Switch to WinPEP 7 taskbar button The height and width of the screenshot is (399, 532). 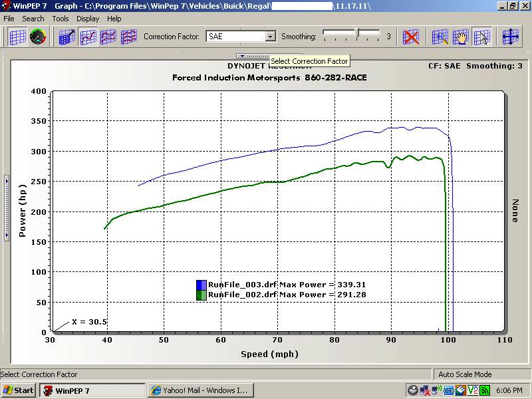pyautogui.click(x=92, y=390)
